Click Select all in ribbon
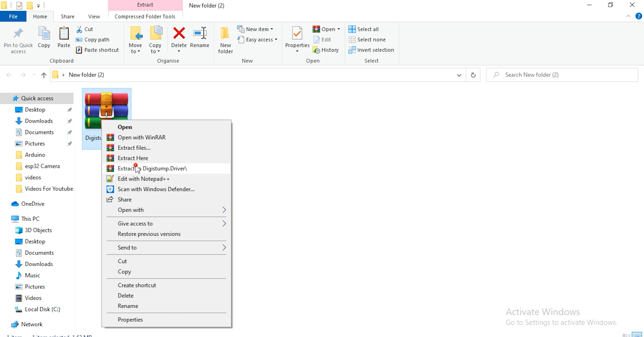The image size is (644, 337). tap(364, 29)
